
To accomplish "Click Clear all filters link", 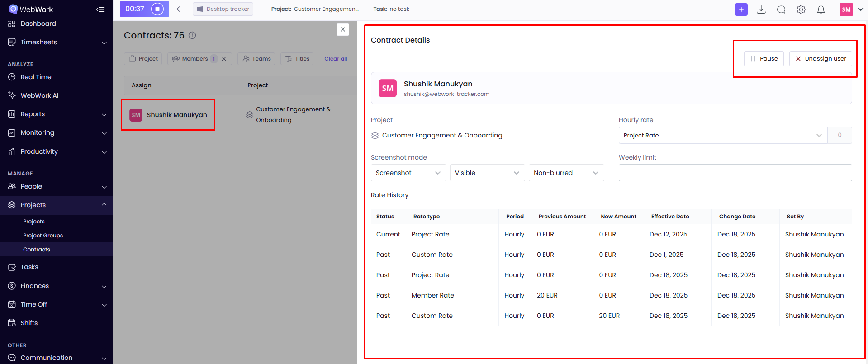I will (x=336, y=59).
